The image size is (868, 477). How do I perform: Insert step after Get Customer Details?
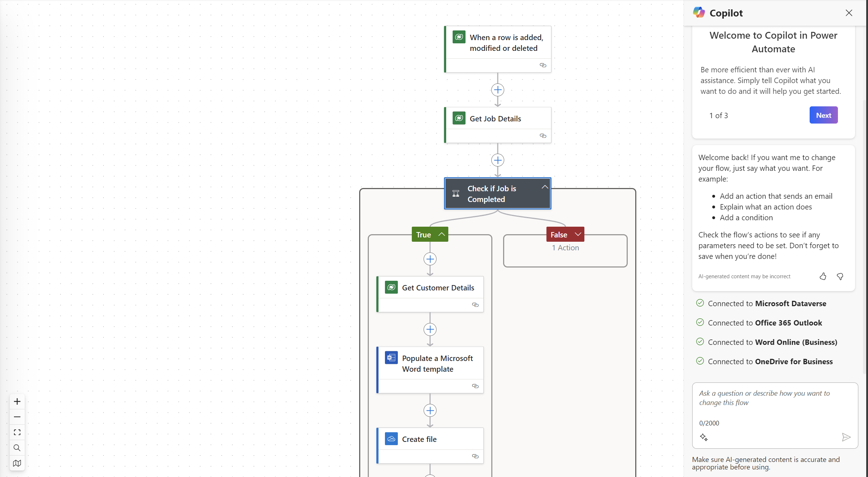point(430,329)
